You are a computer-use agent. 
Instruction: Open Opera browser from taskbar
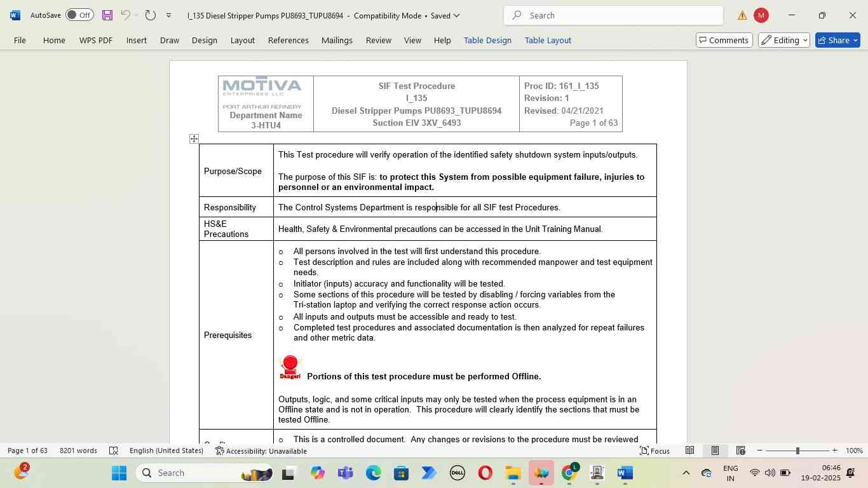485,473
